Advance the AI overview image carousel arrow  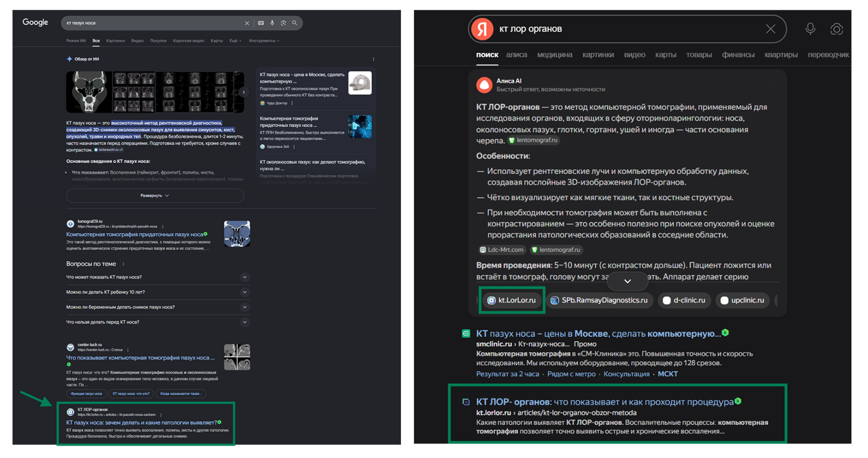pos(243,92)
